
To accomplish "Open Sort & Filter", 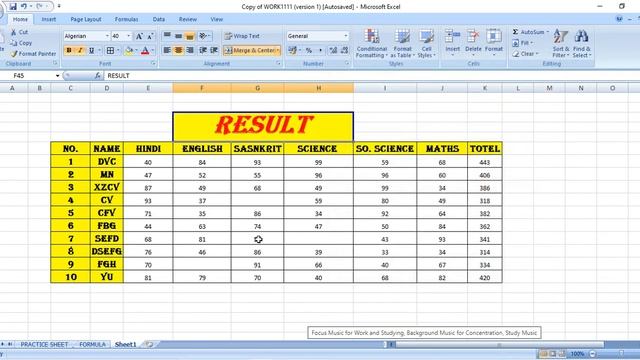I will point(561,43).
